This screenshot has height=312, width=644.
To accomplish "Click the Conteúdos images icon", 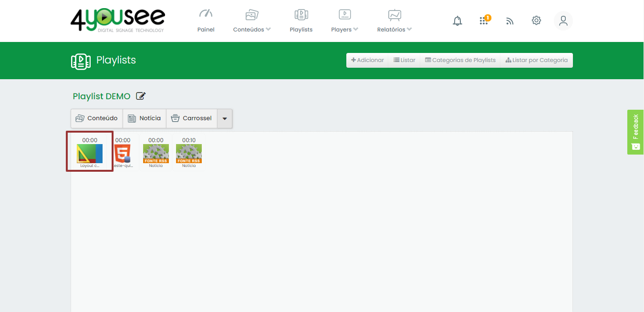I will click(251, 15).
